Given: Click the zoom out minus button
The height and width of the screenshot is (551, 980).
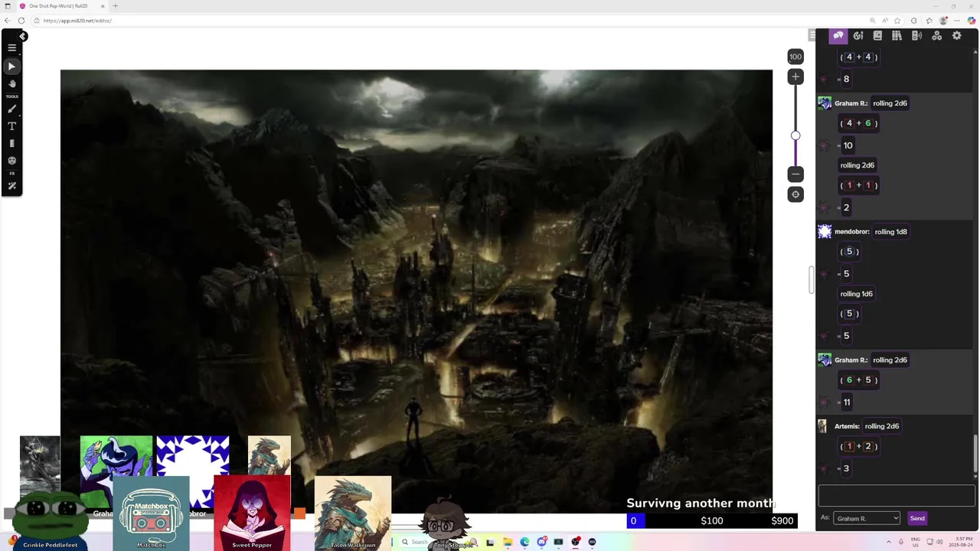Looking at the screenshot, I should point(795,174).
